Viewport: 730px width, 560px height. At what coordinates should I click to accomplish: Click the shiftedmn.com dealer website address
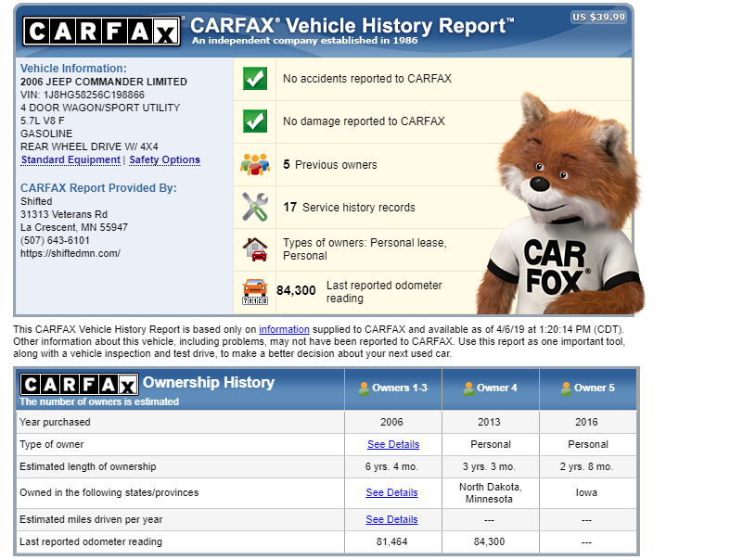tap(70, 253)
